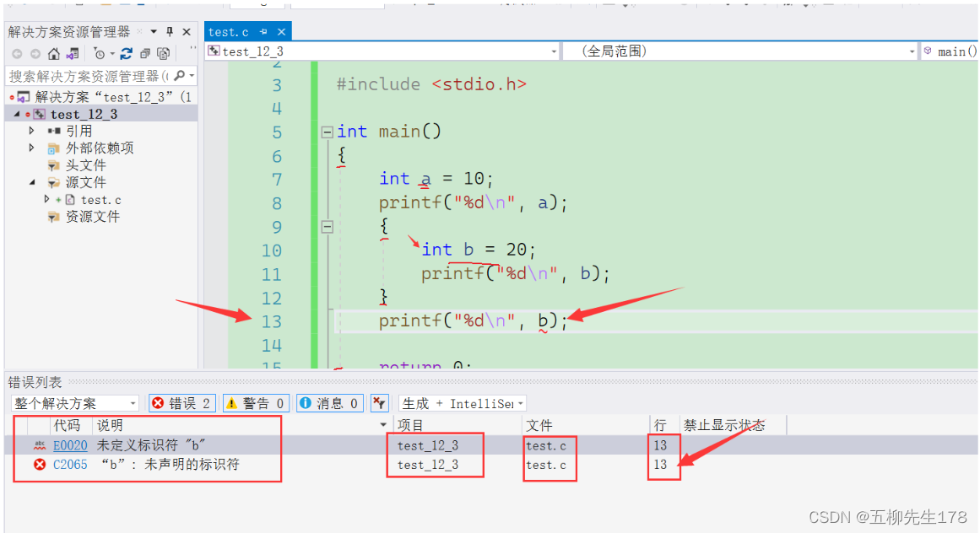Viewport: 980px width, 533px height.
Task: Select the 资源文件 folder
Action: [93, 217]
